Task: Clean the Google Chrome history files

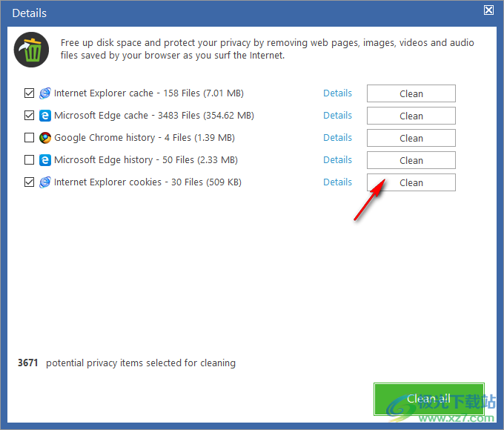Action: click(x=411, y=138)
